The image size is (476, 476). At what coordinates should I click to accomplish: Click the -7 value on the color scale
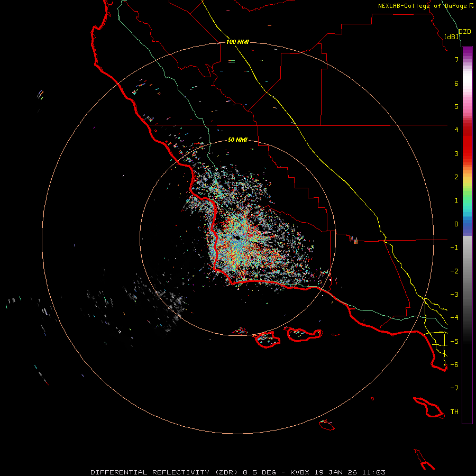(x=454, y=388)
